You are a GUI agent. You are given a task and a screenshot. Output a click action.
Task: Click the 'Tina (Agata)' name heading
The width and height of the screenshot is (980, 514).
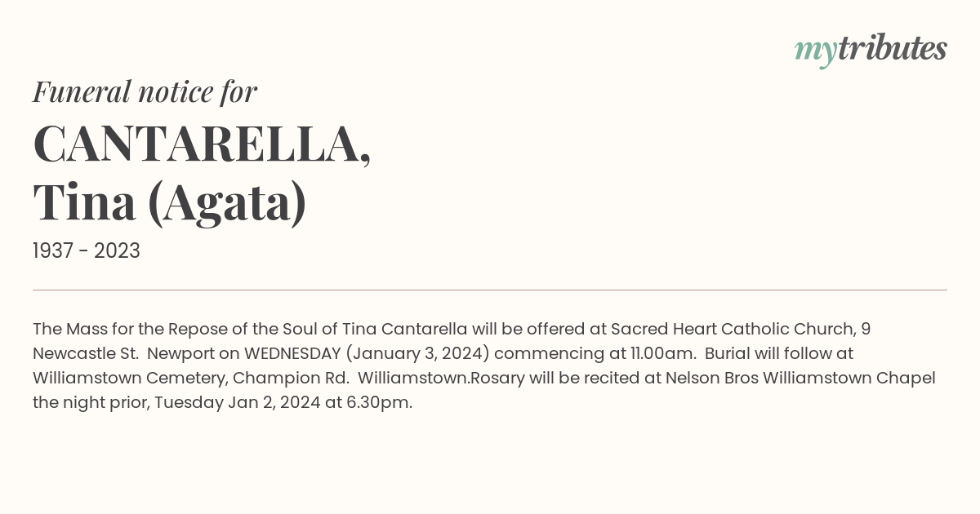(x=170, y=203)
